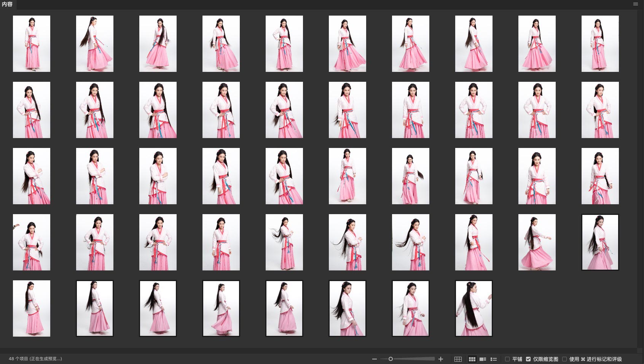Image resolution: width=644 pixels, height=364 pixels.
Task: Select the first thumbnail in the second row
Action: pyautogui.click(x=32, y=110)
